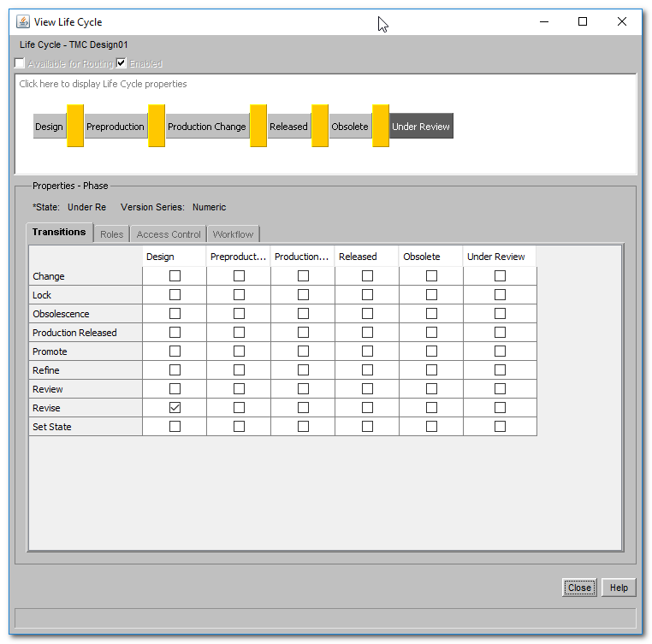The image size is (652, 644).
Task: Click the Close button
Action: click(579, 588)
